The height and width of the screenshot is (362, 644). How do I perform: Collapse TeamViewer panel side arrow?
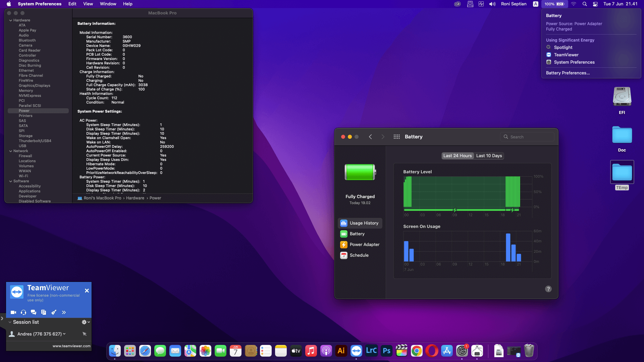(x=2, y=318)
